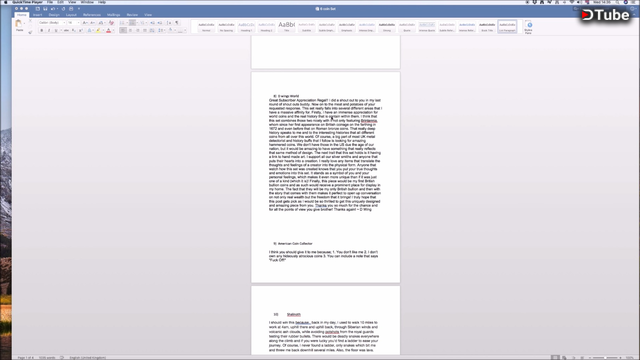The width and height of the screenshot is (640, 360).
Task: Switch to the Insert tab
Action: [x=38, y=15]
